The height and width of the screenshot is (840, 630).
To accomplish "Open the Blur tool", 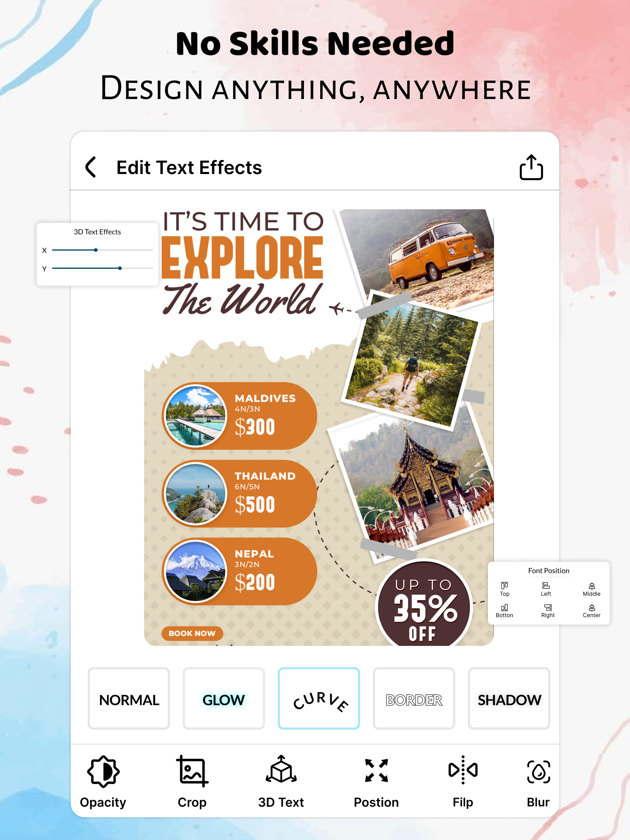I will point(538,782).
